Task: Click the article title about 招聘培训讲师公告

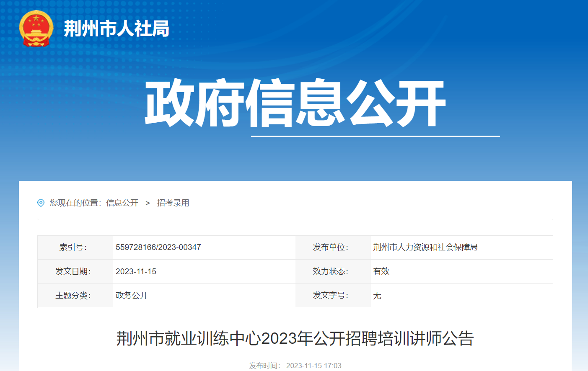Action: pyautogui.click(x=295, y=338)
